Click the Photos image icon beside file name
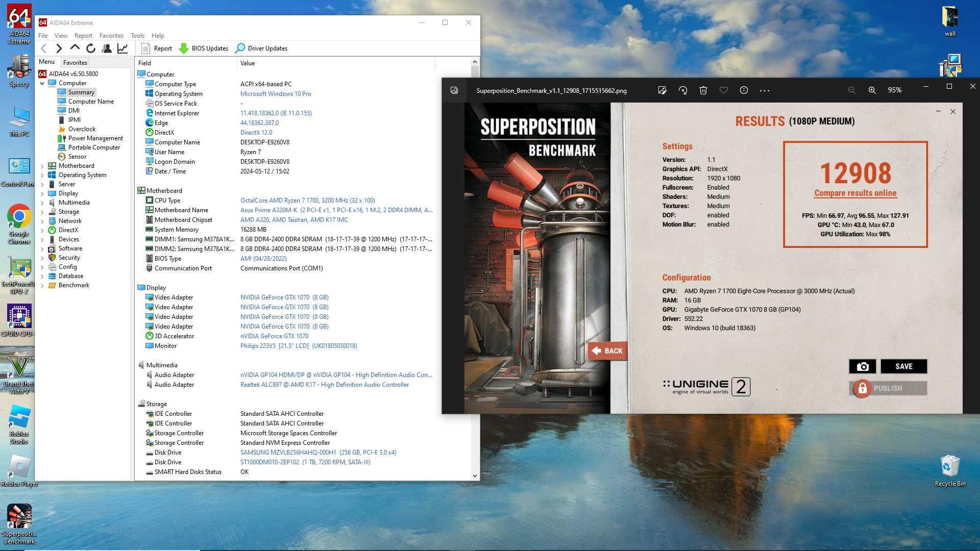The height and width of the screenshot is (551, 980). click(454, 90)
